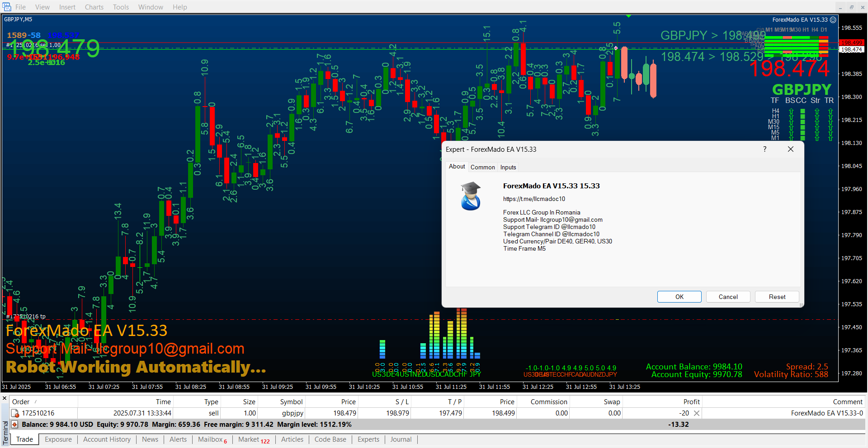The image size is (868, 448).
Task: Click the green chart shift triangle marker
Action: click(628, 16)
